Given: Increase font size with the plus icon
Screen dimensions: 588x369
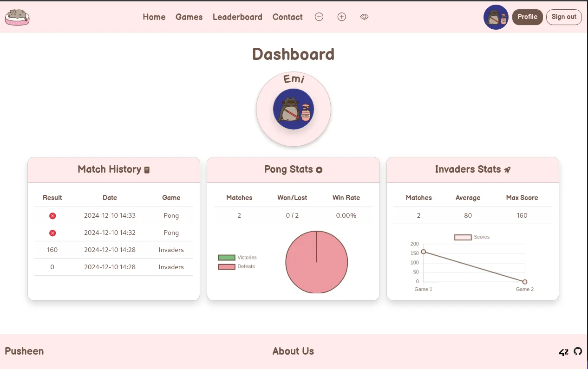Looking at the screenshot, I should click(x=342, y=17).
